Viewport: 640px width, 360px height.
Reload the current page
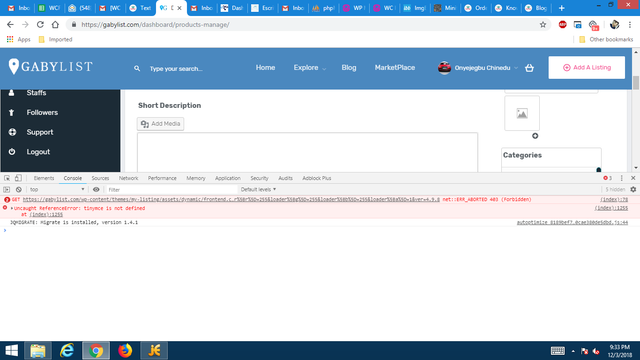click(x=40, y=24)
